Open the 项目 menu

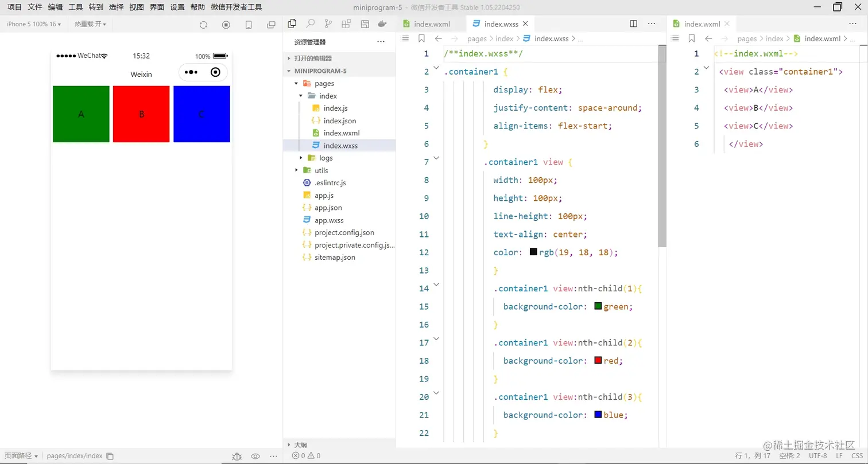point(14,7)
